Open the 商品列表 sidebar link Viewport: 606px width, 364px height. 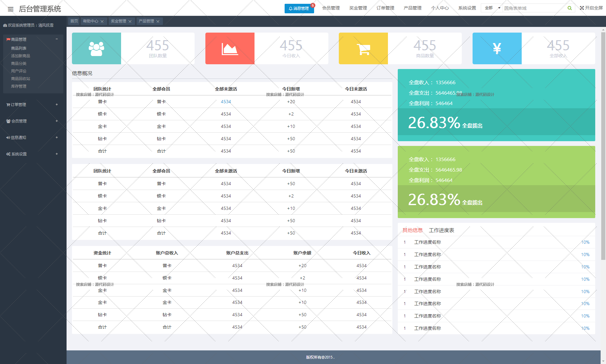pyautogui.click(x=19, y=48)
